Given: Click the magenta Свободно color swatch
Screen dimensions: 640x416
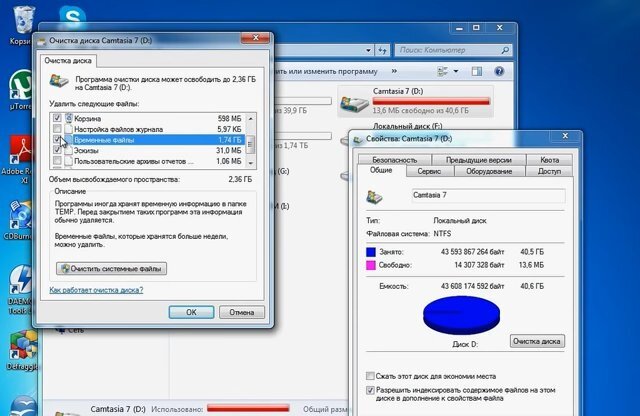Looking at the screenshot, I should (x=371, y=265).
